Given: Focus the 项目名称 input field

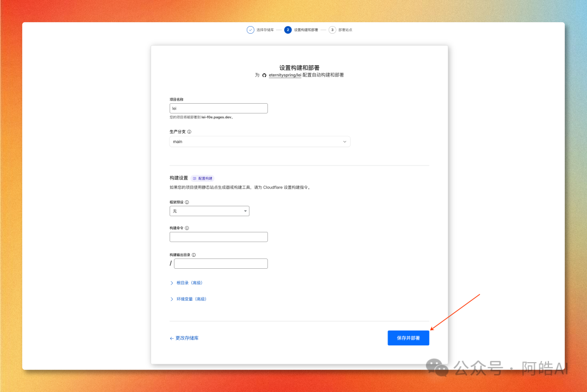Looking at the screenshot, I should tap(218, 109).
